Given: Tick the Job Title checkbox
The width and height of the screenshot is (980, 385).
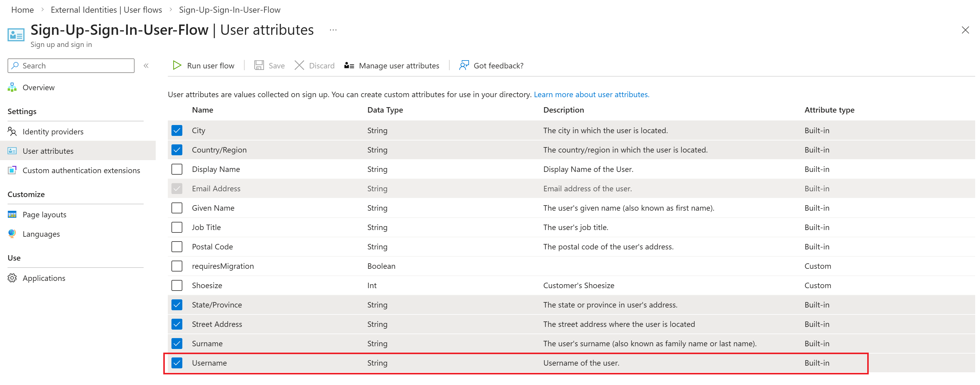Looking at the screenshot, I should click(x=177, y=227).
